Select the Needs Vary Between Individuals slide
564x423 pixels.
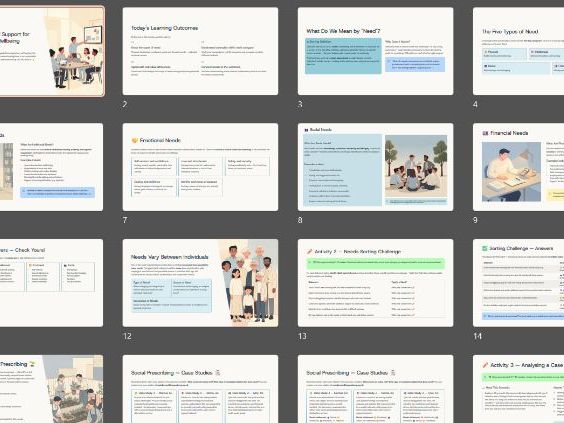coord(200,283)
